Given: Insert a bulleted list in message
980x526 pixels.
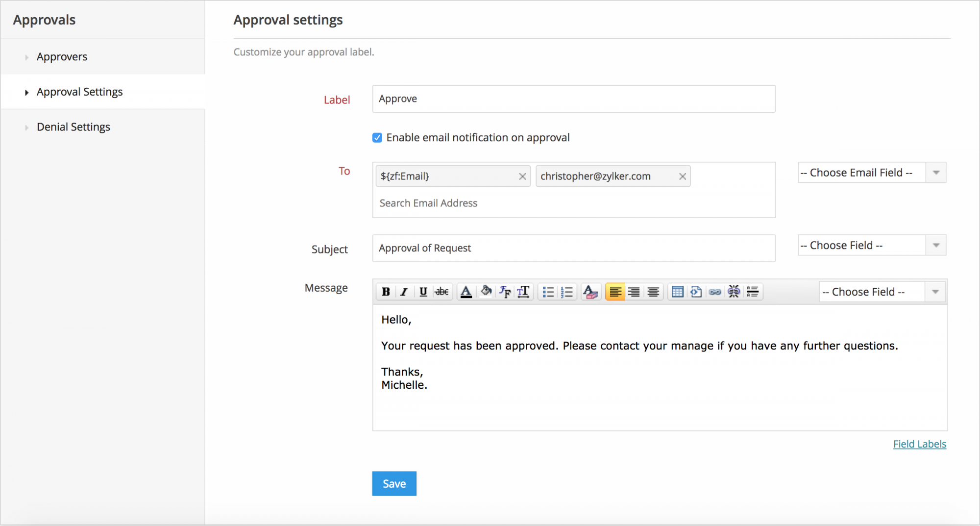Looking at the screenshot, I should click(548, 292).
